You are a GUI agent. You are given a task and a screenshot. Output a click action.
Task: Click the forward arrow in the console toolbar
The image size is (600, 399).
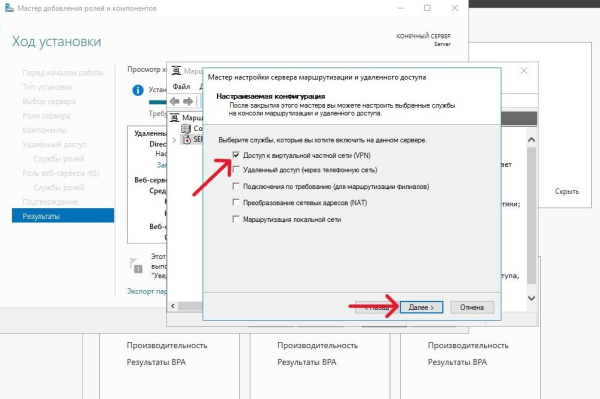pos(188,101)
